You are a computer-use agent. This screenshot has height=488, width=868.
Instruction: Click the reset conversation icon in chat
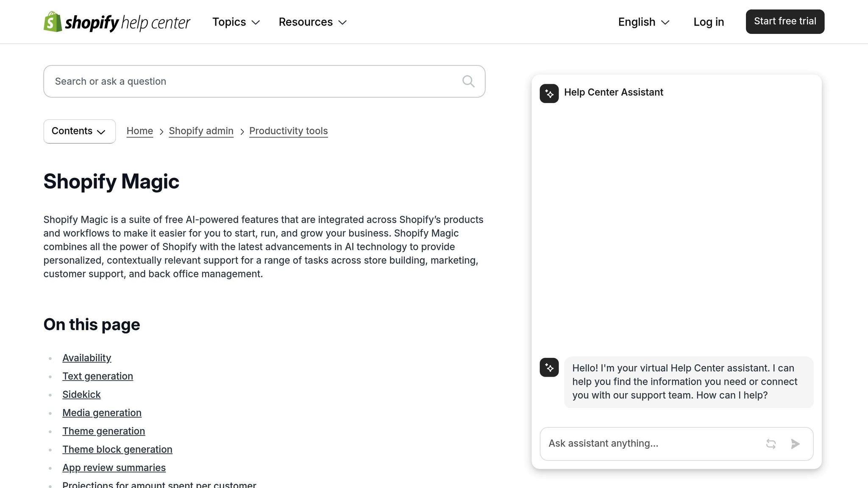pyautogui.click(x=771, y=444)
